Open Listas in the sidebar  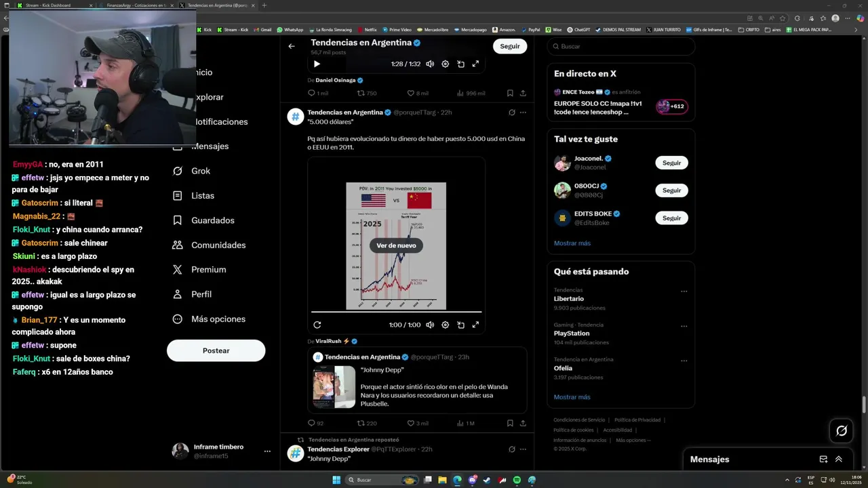193,195
